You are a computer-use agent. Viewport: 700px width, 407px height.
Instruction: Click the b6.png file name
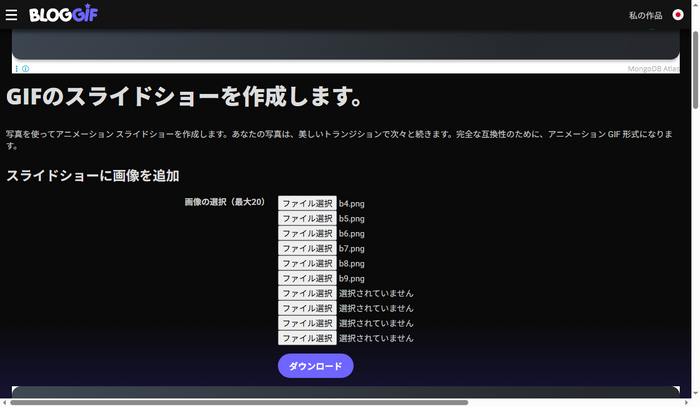(x=351, y=233)
